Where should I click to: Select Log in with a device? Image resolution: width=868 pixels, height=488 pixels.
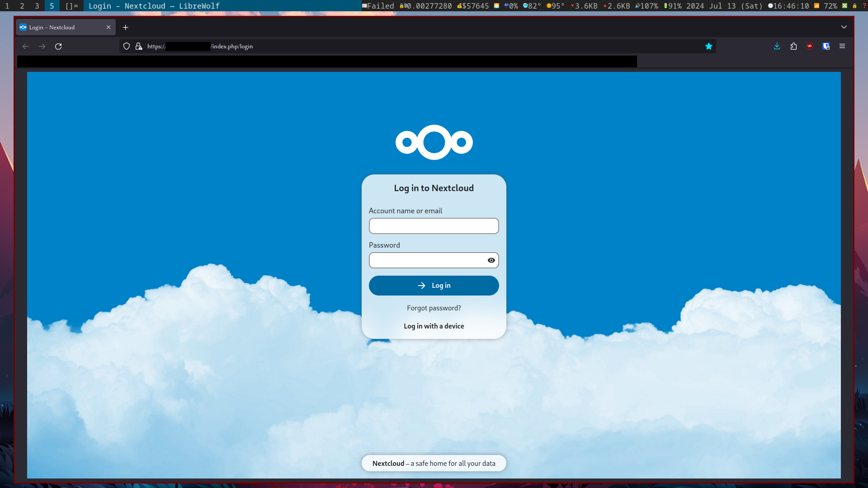[x=434, y=326]
